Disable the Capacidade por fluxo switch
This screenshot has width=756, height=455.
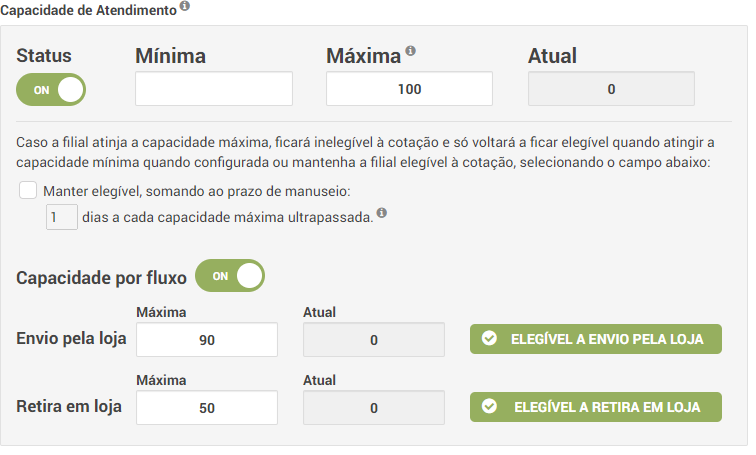click(229, 276)
